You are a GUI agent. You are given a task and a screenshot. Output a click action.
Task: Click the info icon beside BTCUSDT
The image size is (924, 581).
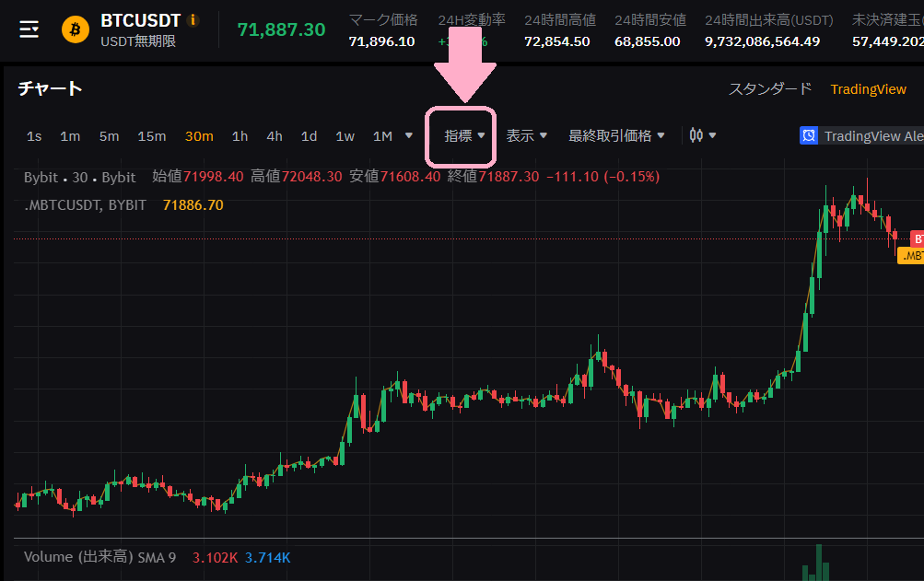193,20
